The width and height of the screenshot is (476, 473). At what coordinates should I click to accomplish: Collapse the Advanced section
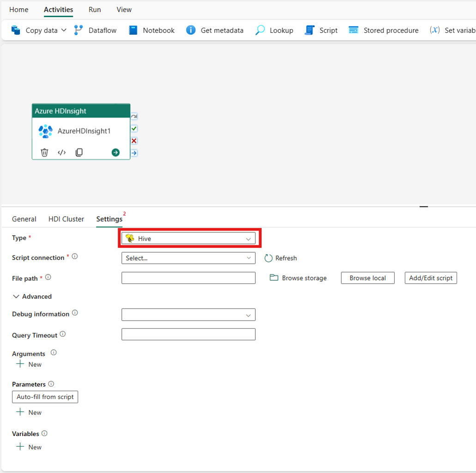tap(32, 297)
